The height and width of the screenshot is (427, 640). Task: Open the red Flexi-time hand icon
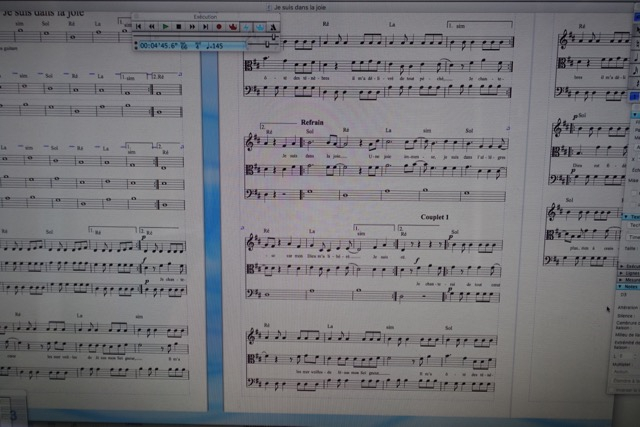coord(233,27)
